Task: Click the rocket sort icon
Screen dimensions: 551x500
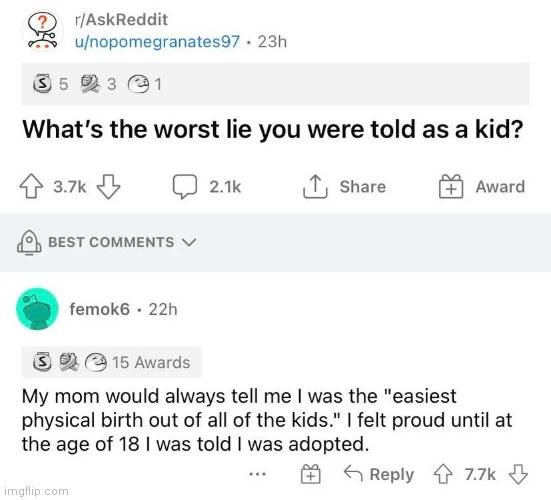Action: (29, 242)
